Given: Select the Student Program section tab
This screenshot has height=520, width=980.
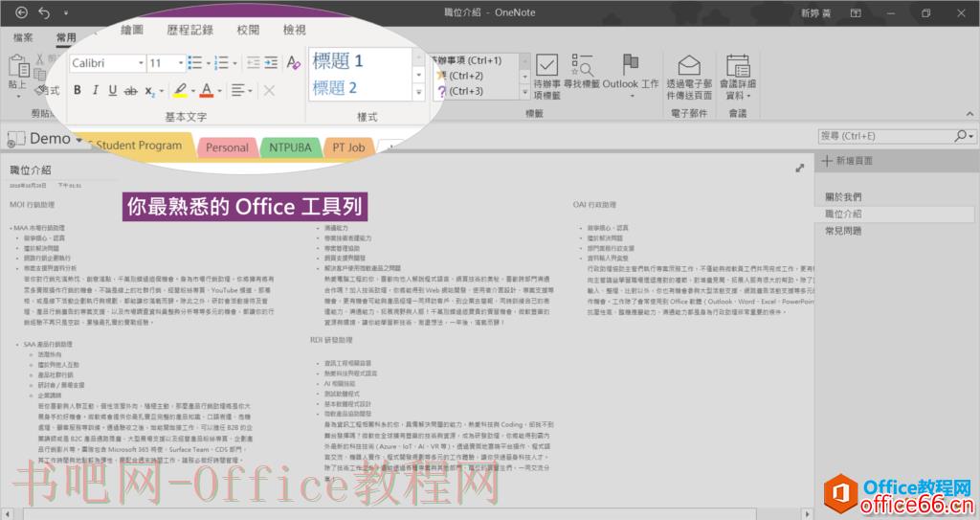Looking at the screenshot, I should point(139,146).
